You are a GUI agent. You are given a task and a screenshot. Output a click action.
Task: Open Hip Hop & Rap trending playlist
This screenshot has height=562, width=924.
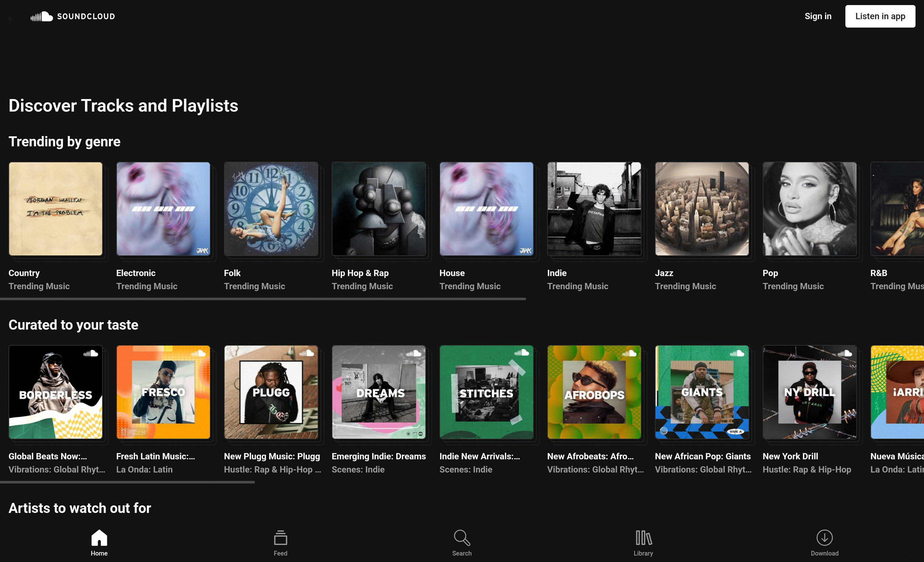click(379, 209)
